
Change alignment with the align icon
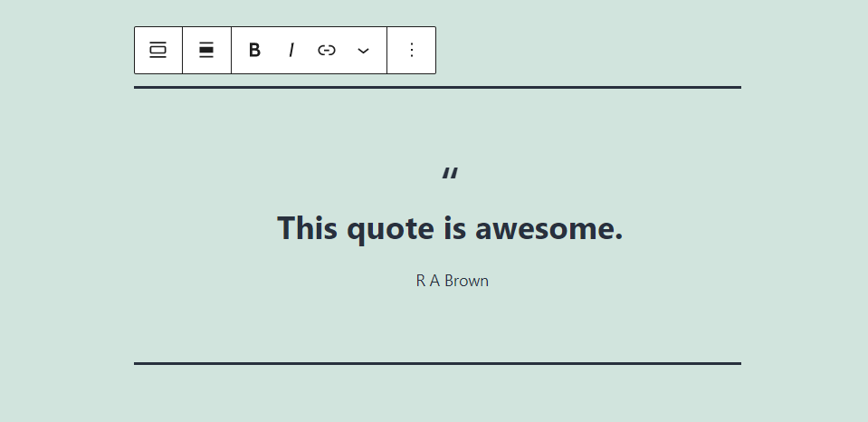pyautogui.click(x=206, y=51)
